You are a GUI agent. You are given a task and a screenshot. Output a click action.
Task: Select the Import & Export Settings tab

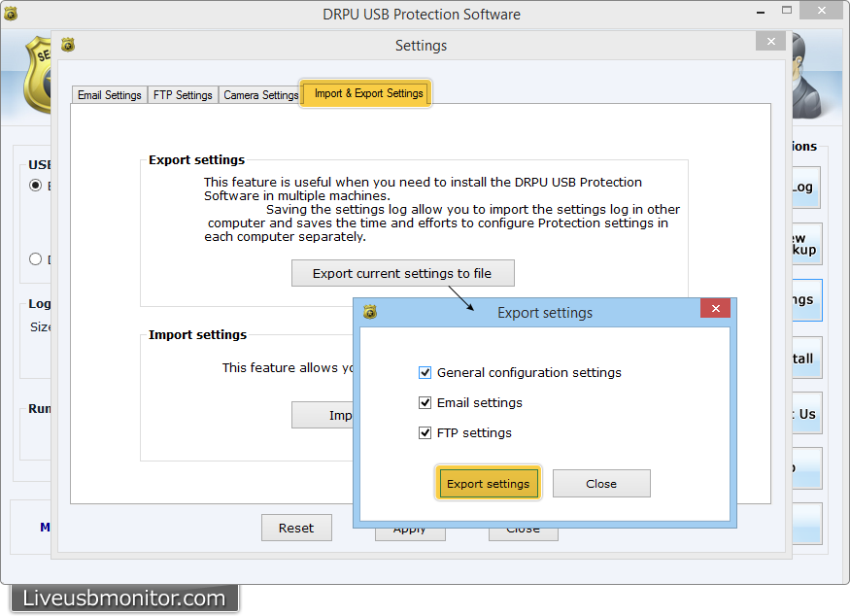point(367,93)
